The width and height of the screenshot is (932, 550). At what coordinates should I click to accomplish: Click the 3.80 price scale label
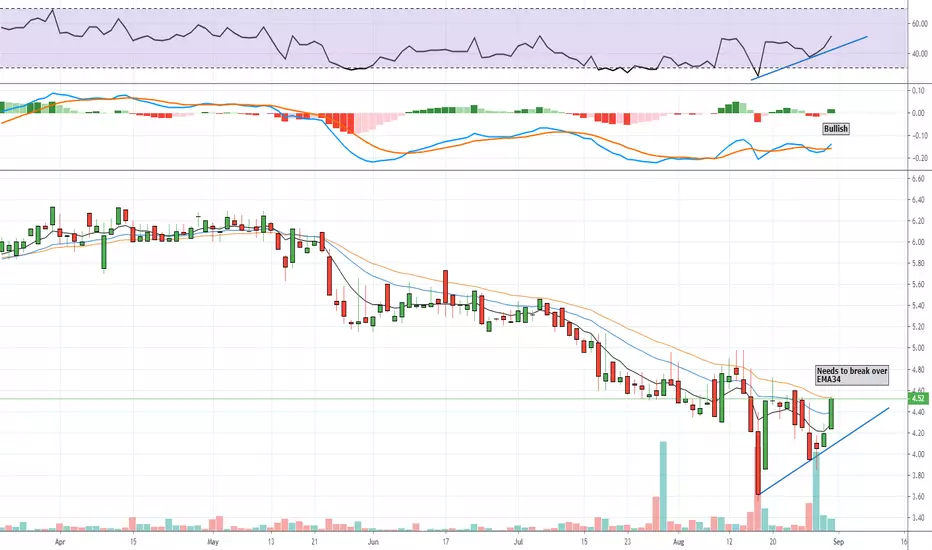tap(918, 476)
